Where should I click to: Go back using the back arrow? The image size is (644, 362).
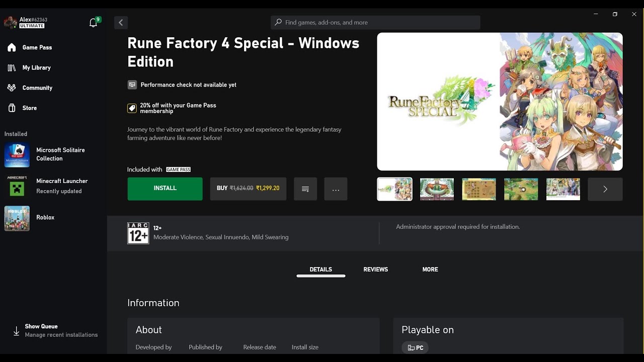121,23
